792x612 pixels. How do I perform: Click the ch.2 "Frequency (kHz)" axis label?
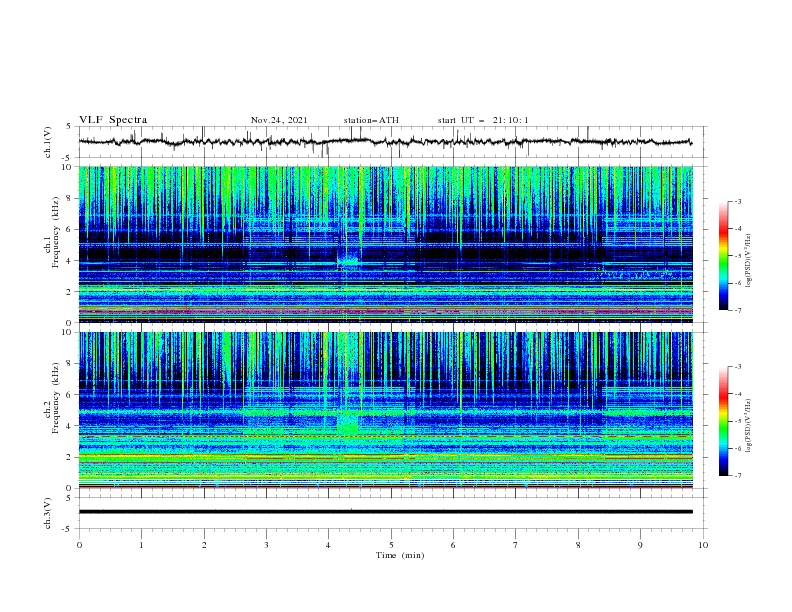[56, 398]
